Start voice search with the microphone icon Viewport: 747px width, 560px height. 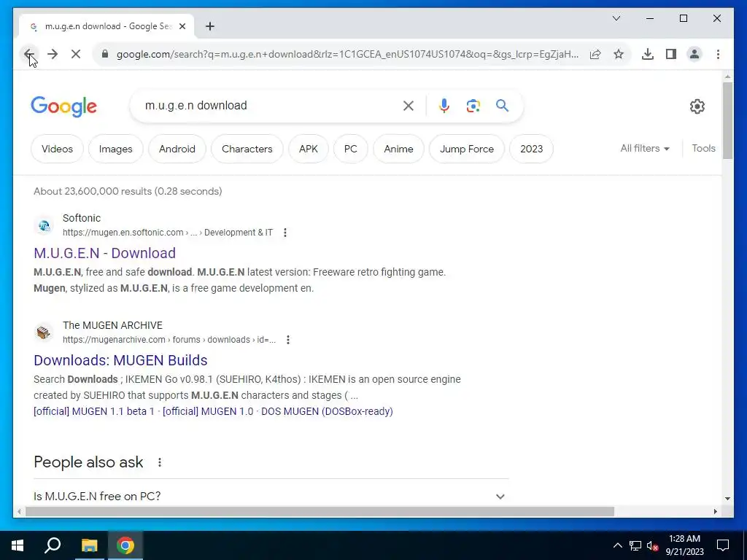[444, 106]
